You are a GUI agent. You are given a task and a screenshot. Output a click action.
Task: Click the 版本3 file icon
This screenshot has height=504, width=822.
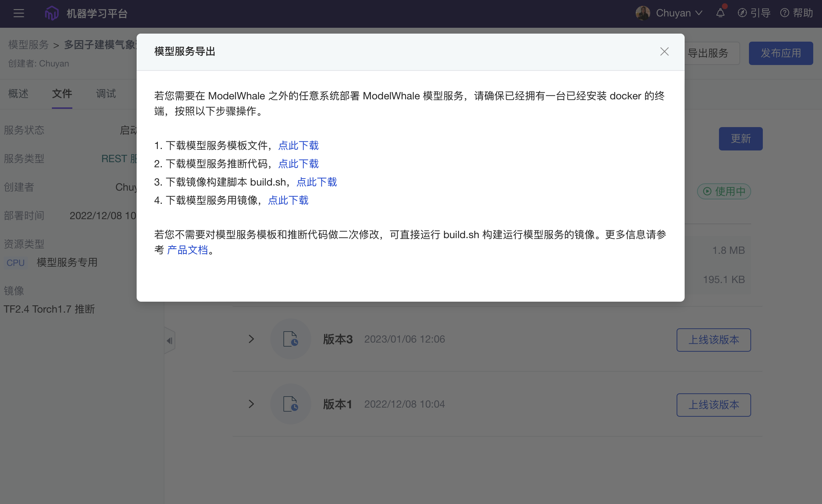click(x=291, y=339)
